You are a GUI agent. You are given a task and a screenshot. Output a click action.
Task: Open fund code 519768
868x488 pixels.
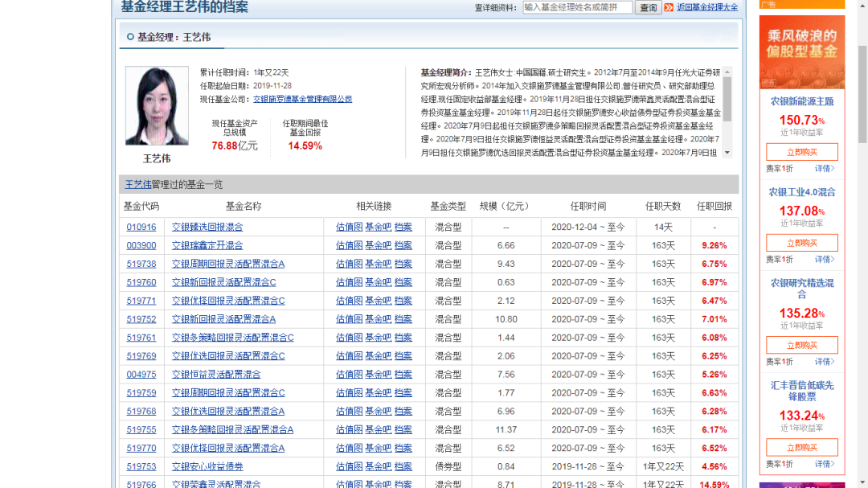pos(141,412)
